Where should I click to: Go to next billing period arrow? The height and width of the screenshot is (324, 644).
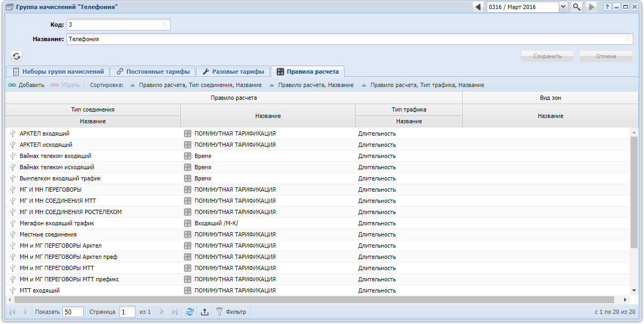coord(591,7)
